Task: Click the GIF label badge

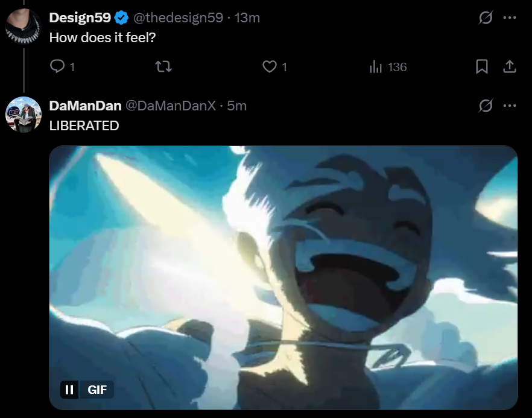Action: pos(97,390)
